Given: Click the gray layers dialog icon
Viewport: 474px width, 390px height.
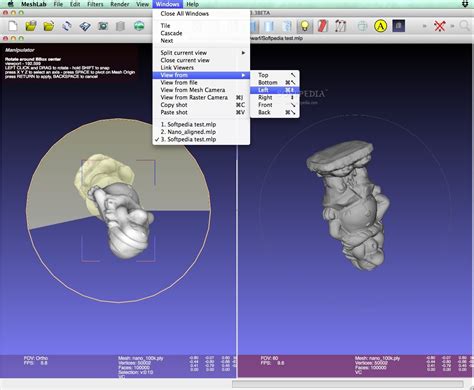Looking at the screenshot, I should pyautogui.click(x=121, y=26).
